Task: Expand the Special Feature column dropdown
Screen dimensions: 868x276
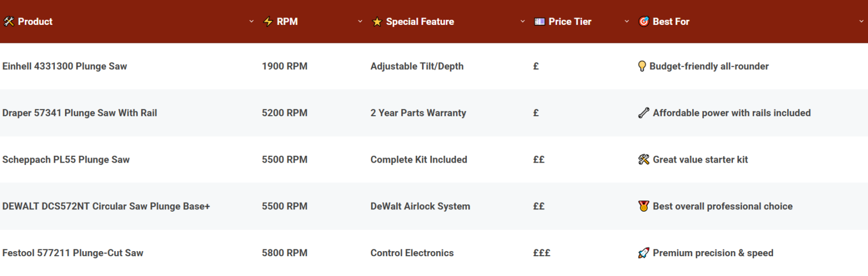Action: [x=523, y=21]
